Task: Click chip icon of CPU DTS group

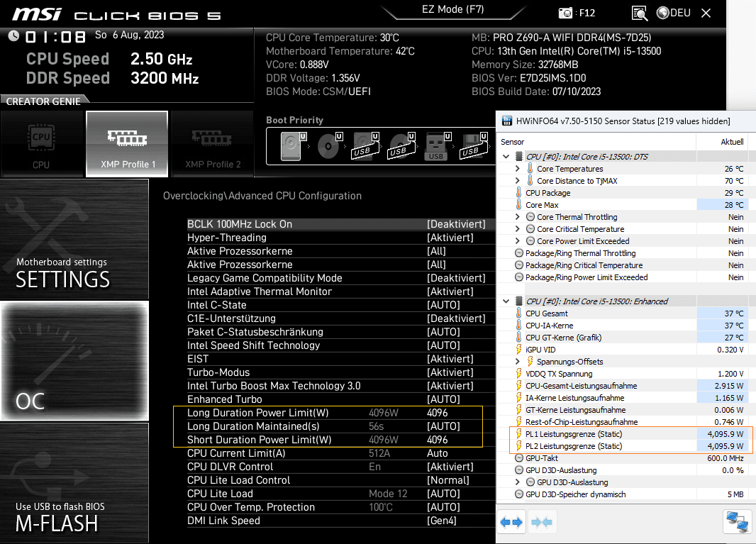Action: 519,156
